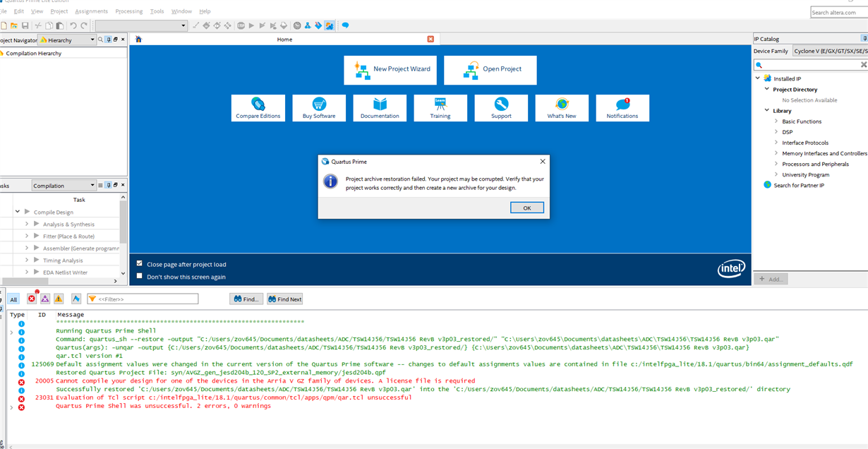Open the project selection dropdown in toolbar
This screenshot has width=868, height=449.
point(141,25)
